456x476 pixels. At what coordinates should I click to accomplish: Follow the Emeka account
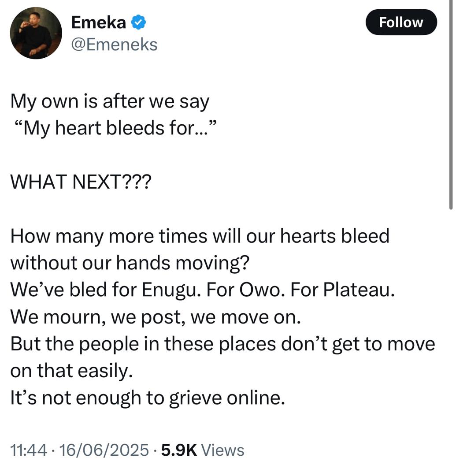(401, 22)
